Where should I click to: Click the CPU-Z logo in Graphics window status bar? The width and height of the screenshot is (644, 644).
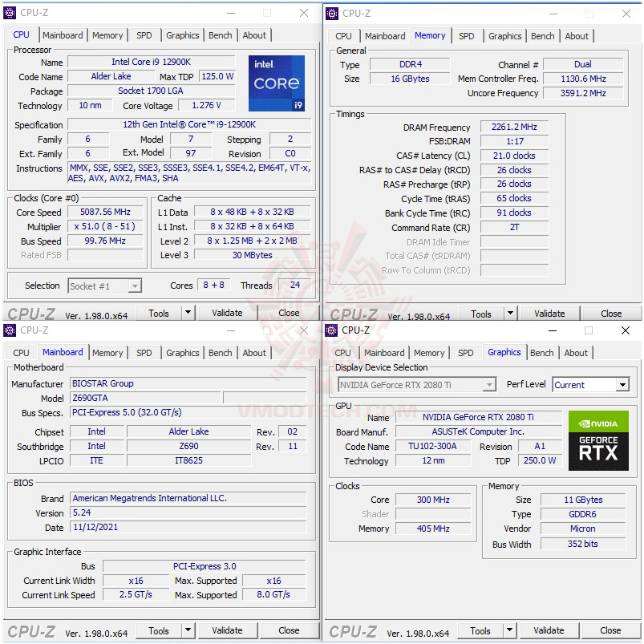click(x=353, y=630)
